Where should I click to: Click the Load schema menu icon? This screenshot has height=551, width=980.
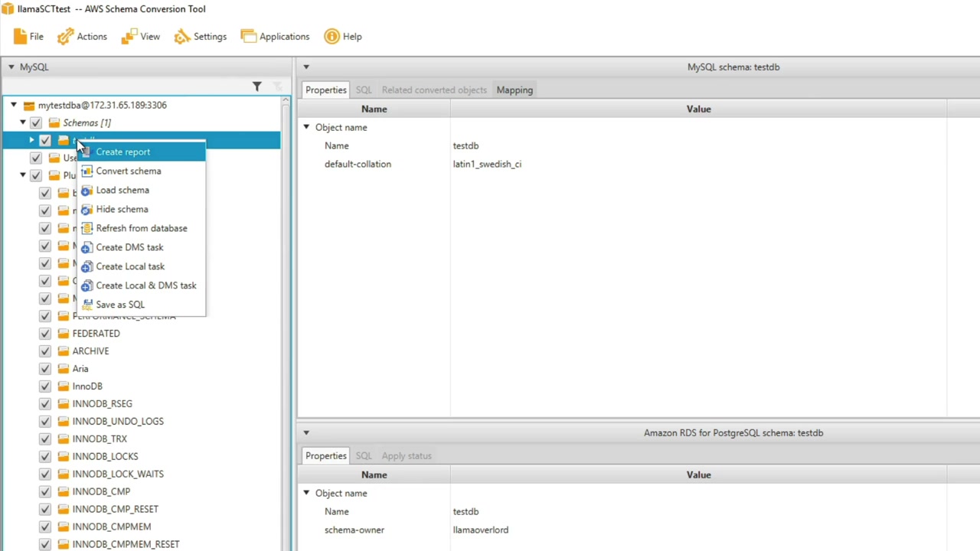87,191
